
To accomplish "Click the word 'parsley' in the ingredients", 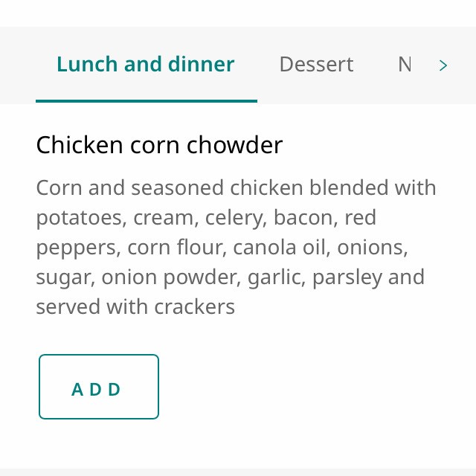I will point(347,277).
